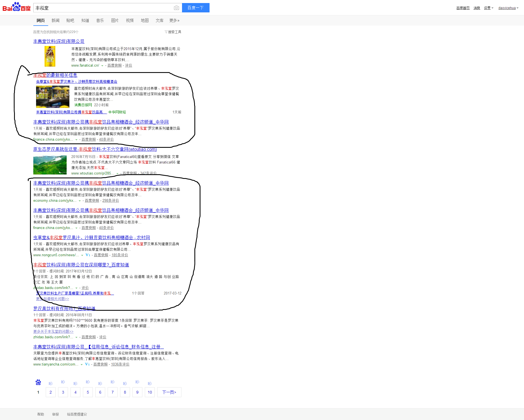Switch to the 知道 tab
Image resolution: width=524 pixels, height=420 pixels.
click(85, 20)
